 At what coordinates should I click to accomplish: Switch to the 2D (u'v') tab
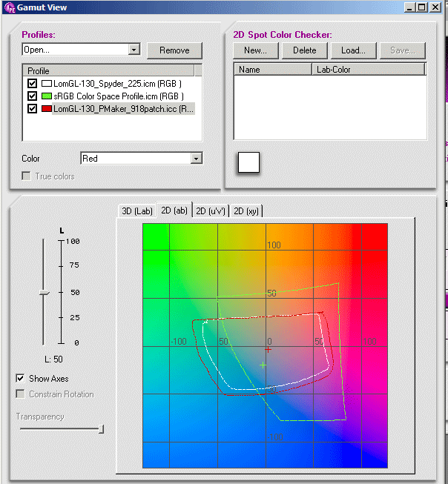211,210
